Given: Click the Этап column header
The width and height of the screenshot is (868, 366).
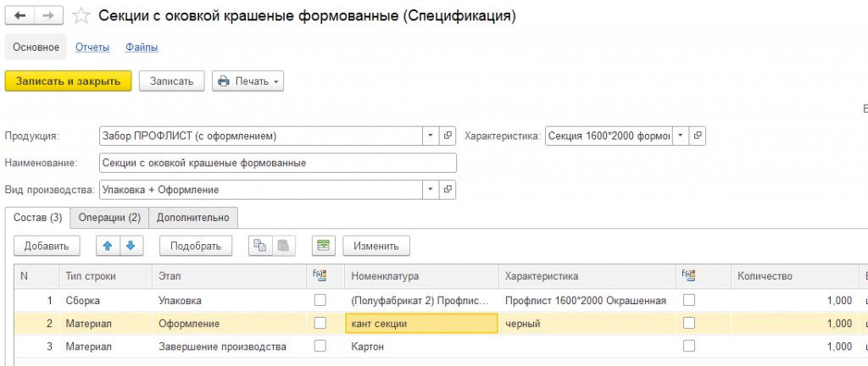Looking at the screenshot, I should tap(228, 276).
